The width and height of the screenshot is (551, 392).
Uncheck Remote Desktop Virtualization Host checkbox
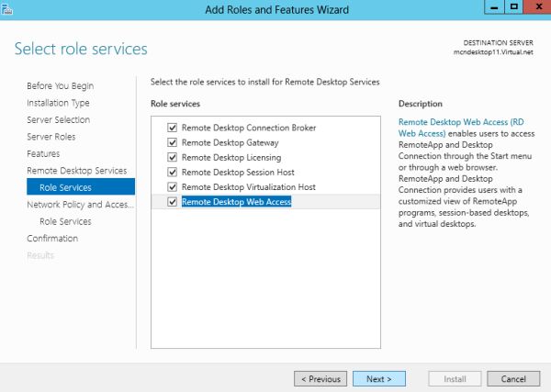click(x=172, y=186)
